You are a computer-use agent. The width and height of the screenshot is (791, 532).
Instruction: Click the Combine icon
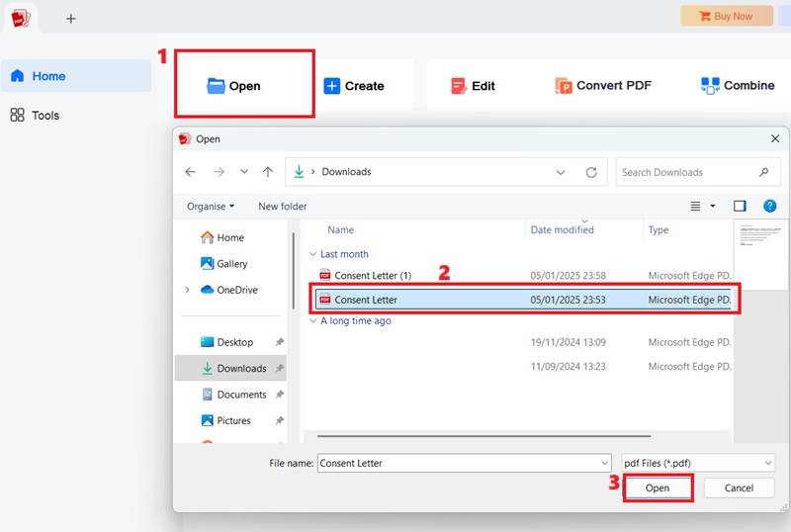coord(710,86)
